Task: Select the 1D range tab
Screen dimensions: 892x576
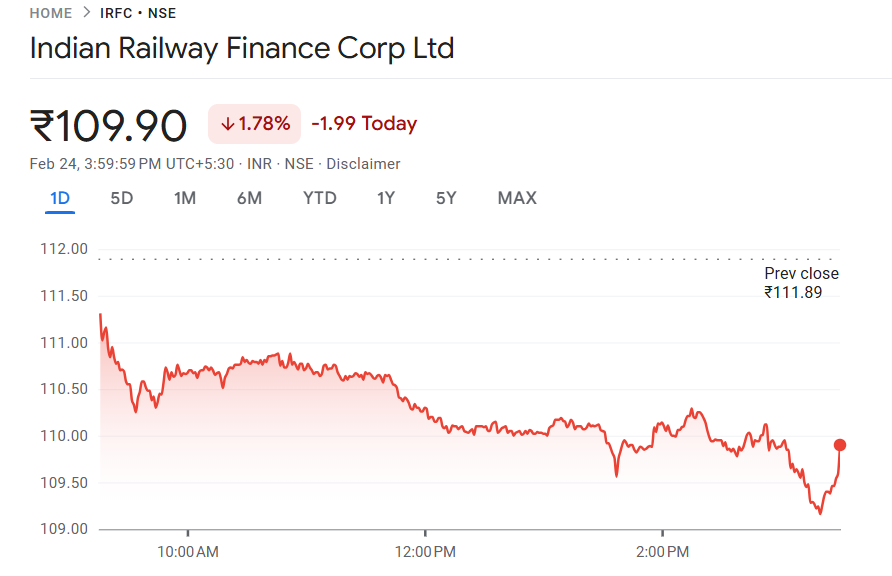Action: click(60, 198)
